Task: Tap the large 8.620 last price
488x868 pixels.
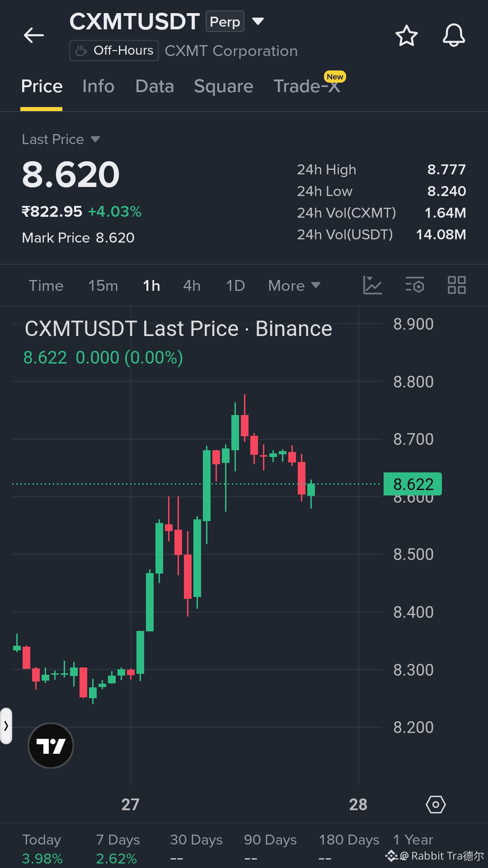Action: pyautogui.click(x=71, y=174)
